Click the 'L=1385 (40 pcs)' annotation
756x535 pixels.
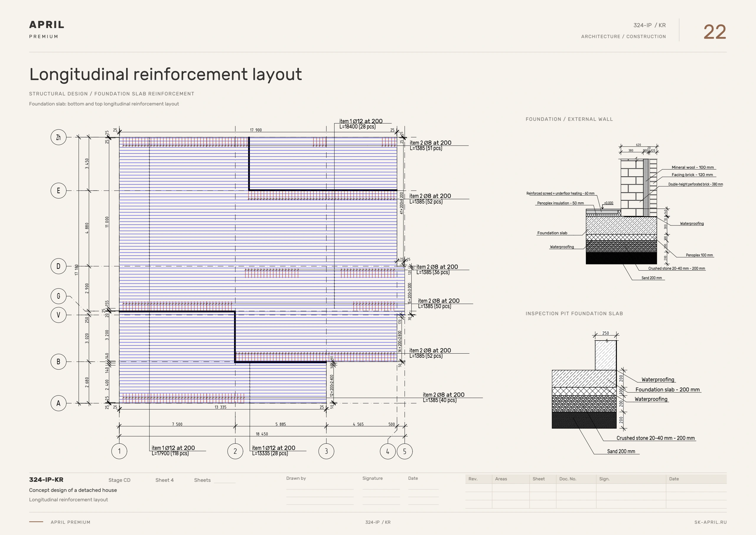[x=440, y=400]
